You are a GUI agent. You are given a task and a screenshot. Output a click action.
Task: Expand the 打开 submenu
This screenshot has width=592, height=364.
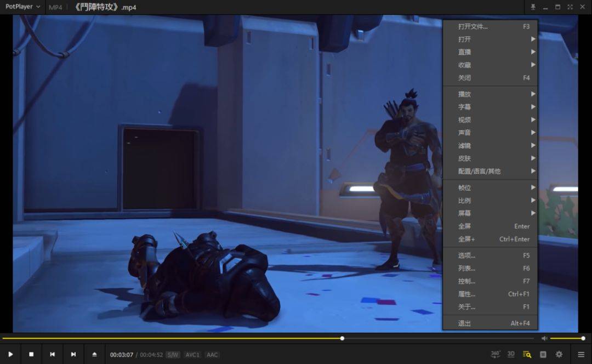tap(490, 39)
